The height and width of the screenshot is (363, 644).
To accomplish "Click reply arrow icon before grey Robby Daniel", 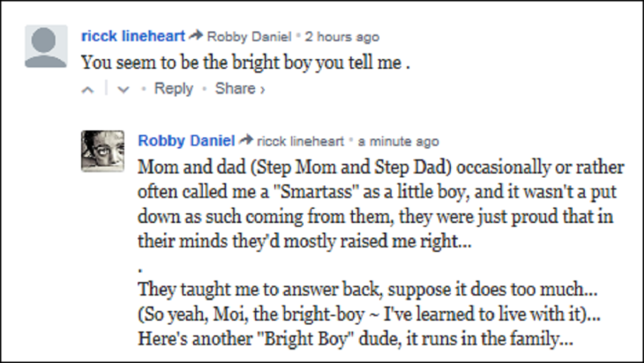I will point(198,37).
